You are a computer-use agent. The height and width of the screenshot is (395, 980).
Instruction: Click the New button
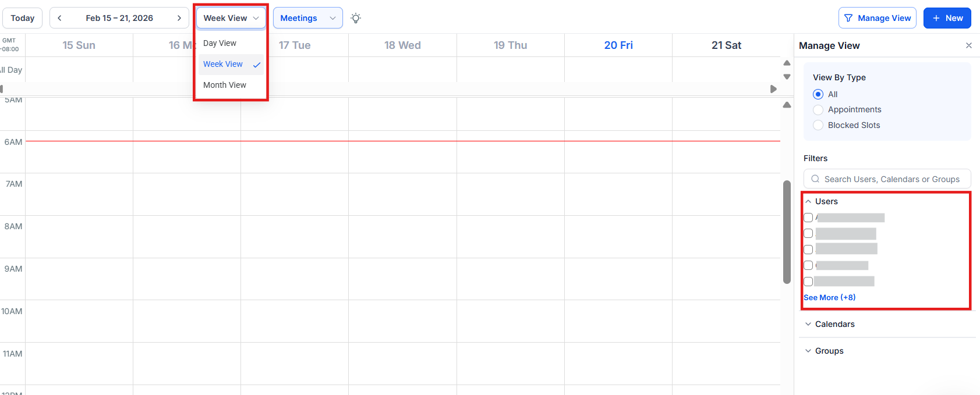[x=947, y=18]
